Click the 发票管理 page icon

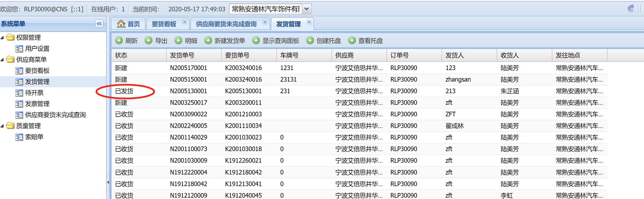click(x=19, y=104)
